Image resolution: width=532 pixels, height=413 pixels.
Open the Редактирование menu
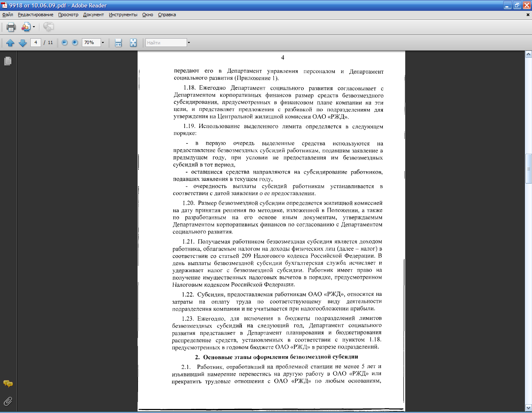coord(35,15)
